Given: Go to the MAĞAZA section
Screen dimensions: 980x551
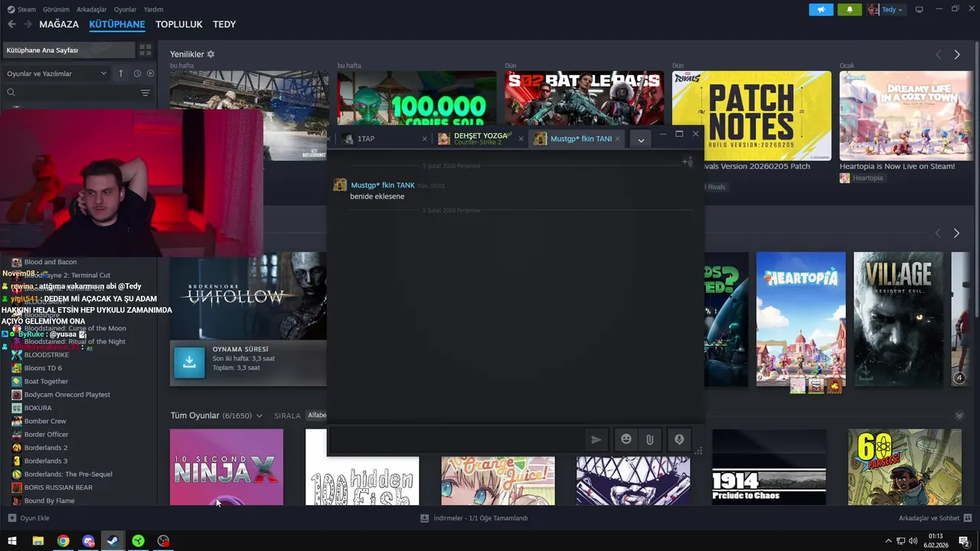Looking at the screenshot, I should (59, 24).
